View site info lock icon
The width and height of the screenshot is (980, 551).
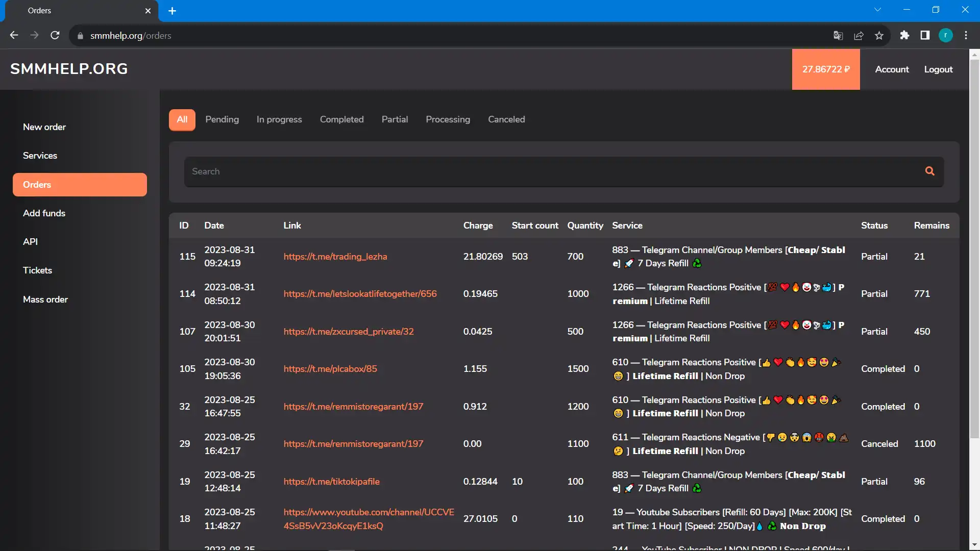pyautogui.click(x=80, y=36)
